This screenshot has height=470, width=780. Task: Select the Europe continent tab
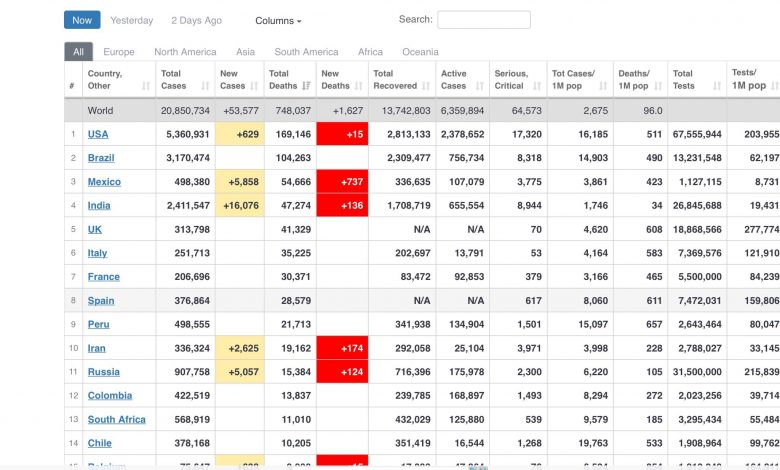119,52
